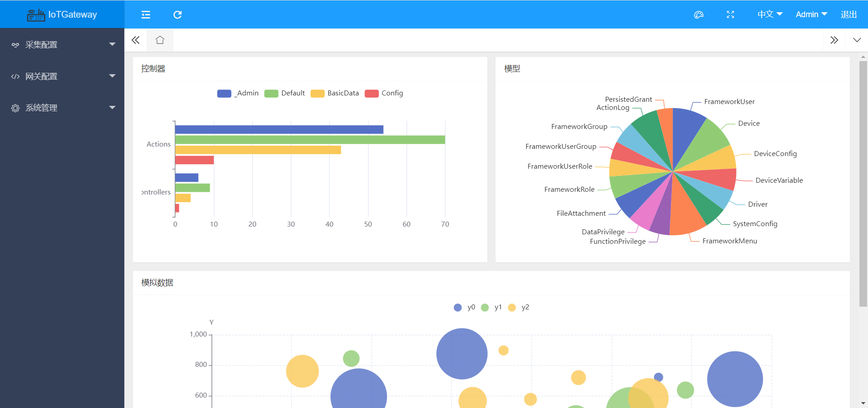This screenshot has height=408, width=868.
Task: Click the FrameworkUserRole pie label
Action: [560, 166]
